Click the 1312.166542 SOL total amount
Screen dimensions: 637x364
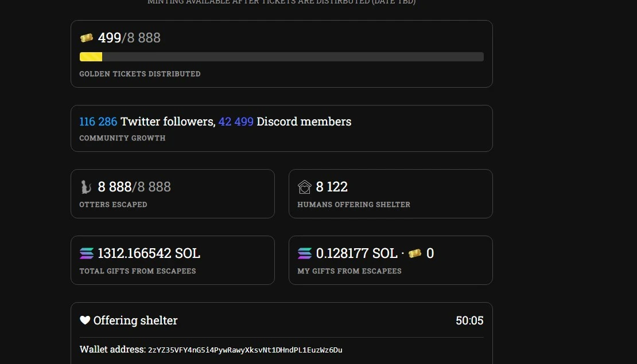pyautogui.click(x=149, y=253)
